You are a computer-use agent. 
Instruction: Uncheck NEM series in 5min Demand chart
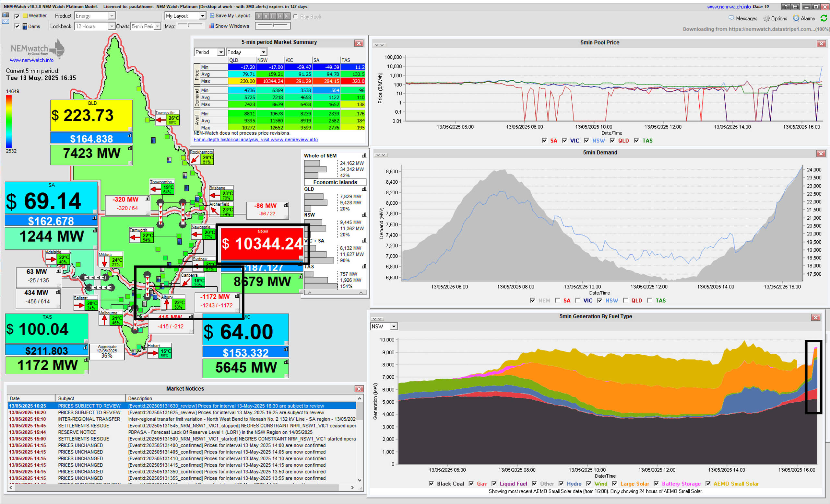(x=533, y=301)
